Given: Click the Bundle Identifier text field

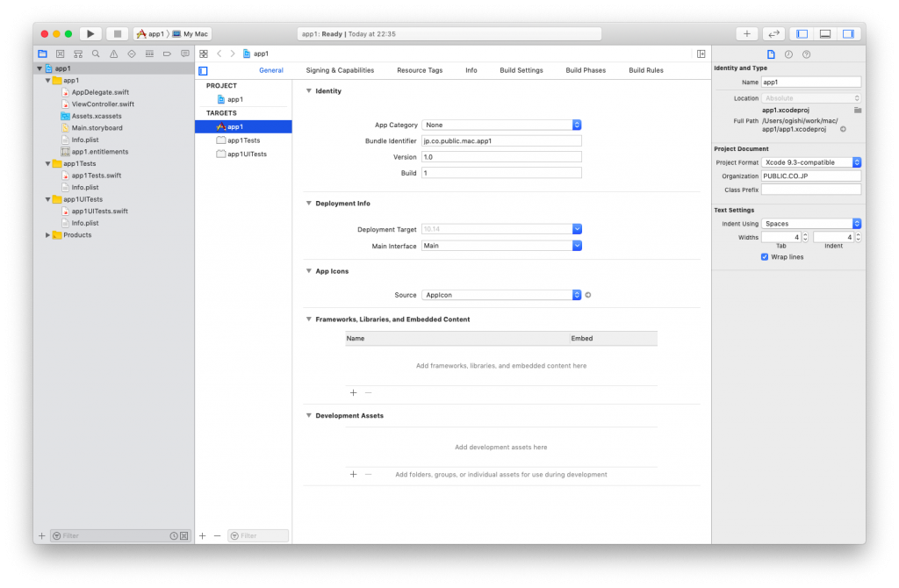Looking at the screenshot, I should click(x=501, y=141).
